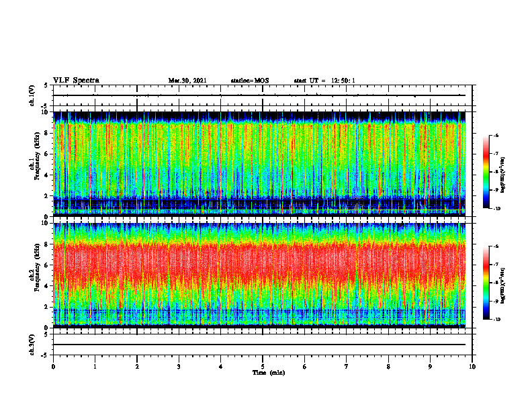Click the "-6" label on ch.1 color bar
Screen dimensions: 532x411
click(496, 136)
